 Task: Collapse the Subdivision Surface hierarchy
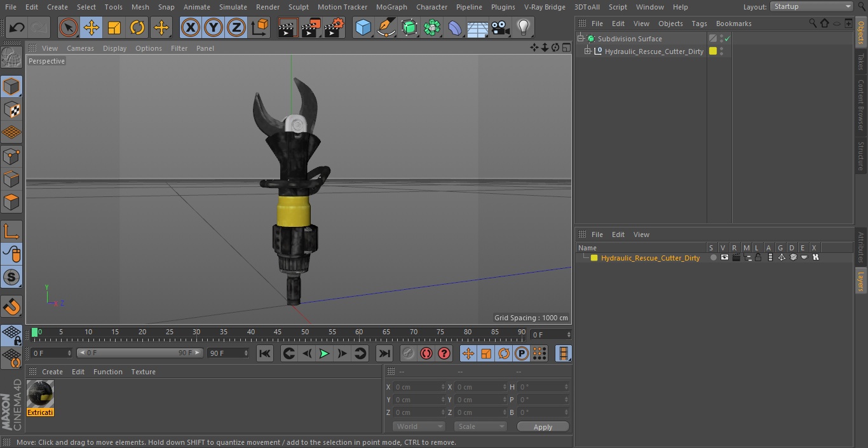coord(580,39)
